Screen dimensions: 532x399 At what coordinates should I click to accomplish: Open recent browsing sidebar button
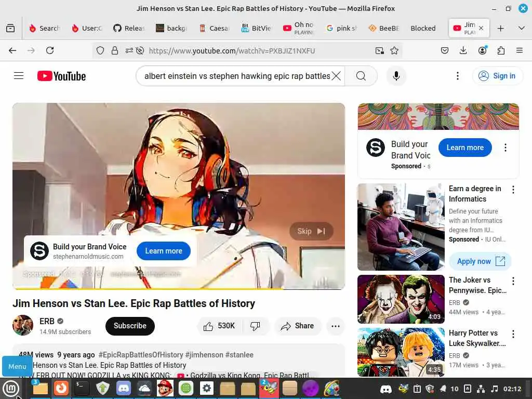pyautogui.click(x=10, y=28)
